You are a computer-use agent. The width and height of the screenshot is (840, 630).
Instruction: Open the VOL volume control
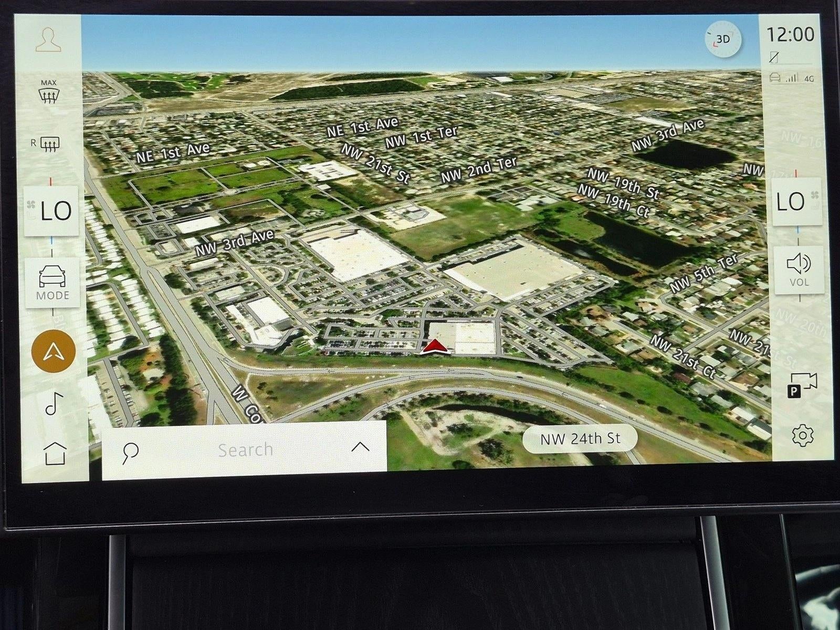click(799, 269)
